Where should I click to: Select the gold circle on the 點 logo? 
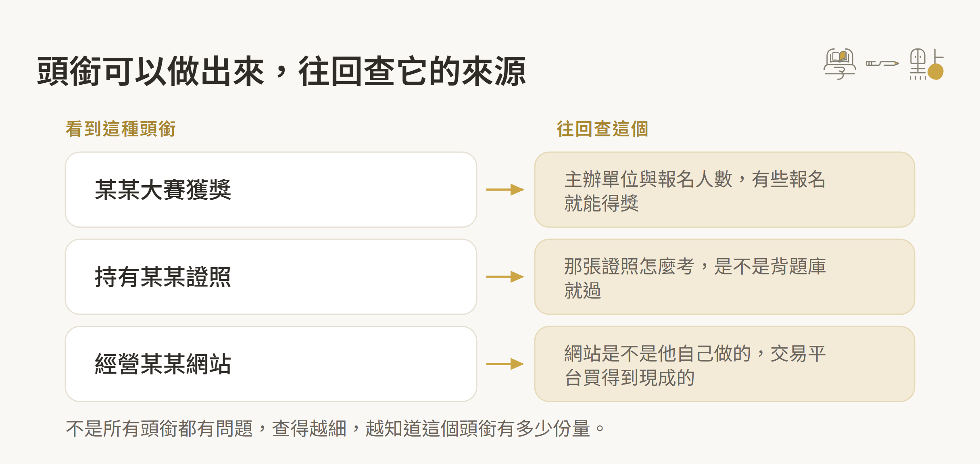pyautogui.click(x=935, y=72)
